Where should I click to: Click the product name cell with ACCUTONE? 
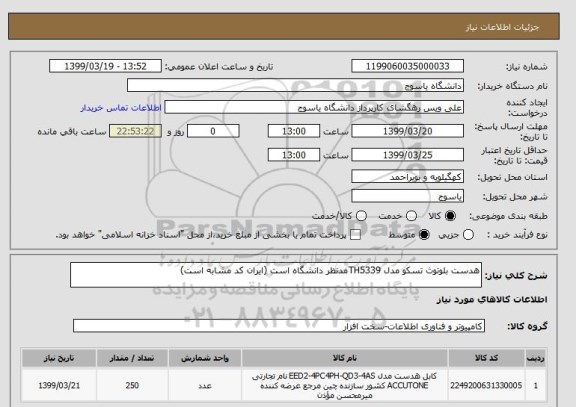[345, 385]
